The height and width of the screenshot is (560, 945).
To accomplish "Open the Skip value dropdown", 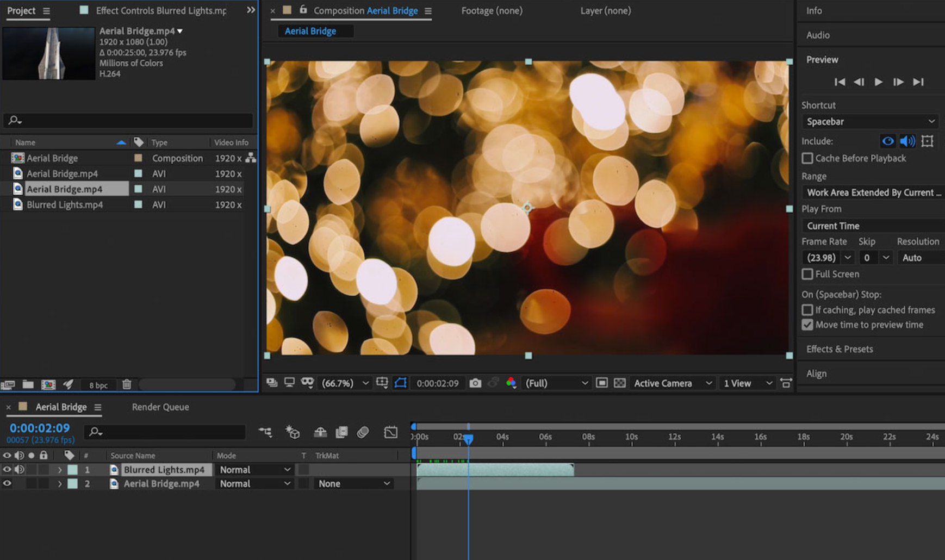I will point(875,258).
